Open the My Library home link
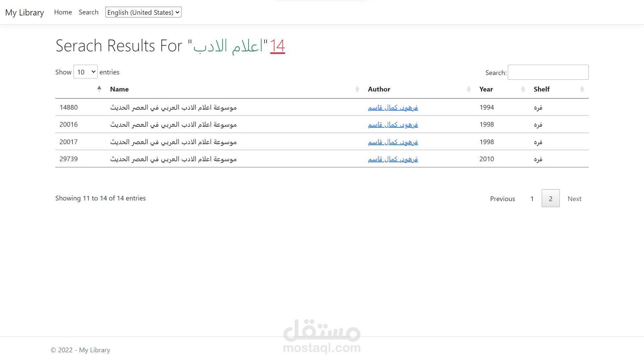This screenshot has width=644, height=362. pyautogui.click(x=24, y=12)
